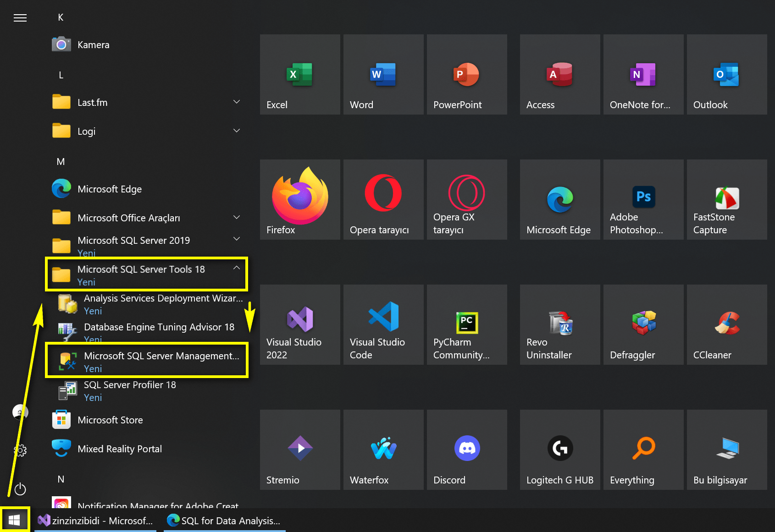Open the Excel tile
Viewport: 775px width, 532px height.
tap(300, 74)
